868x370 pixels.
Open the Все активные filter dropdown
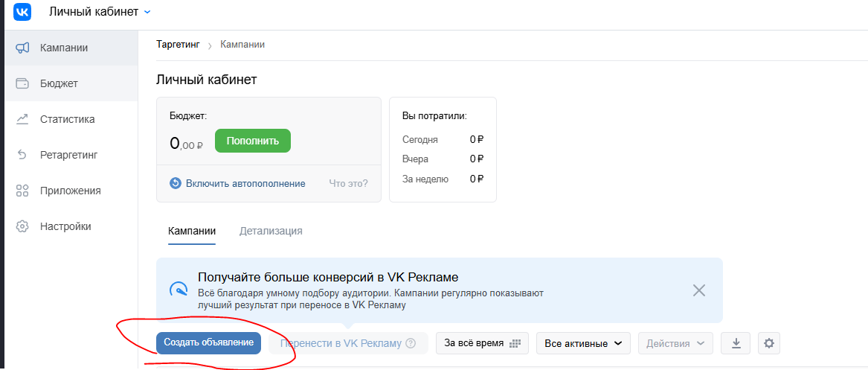pos(583,343)
